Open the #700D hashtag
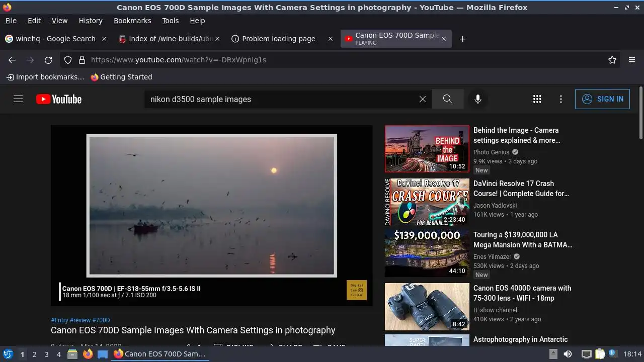Screen dimensions: 644x362 [x=101, y=320]
